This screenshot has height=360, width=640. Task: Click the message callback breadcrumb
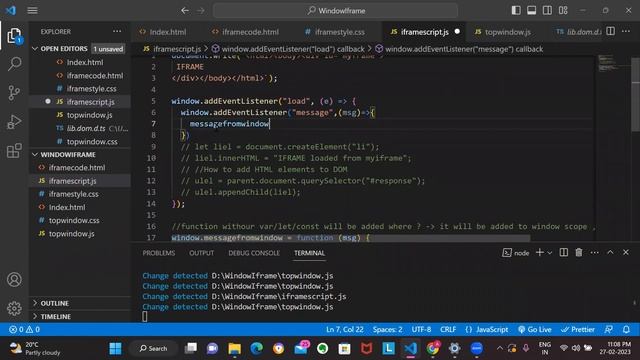(459, 49)
